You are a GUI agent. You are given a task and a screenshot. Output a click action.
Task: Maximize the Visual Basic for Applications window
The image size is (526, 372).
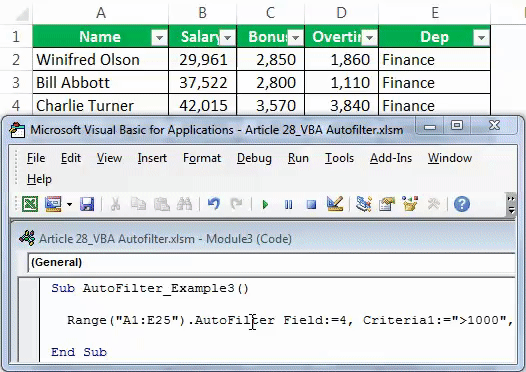click(457, 126)
